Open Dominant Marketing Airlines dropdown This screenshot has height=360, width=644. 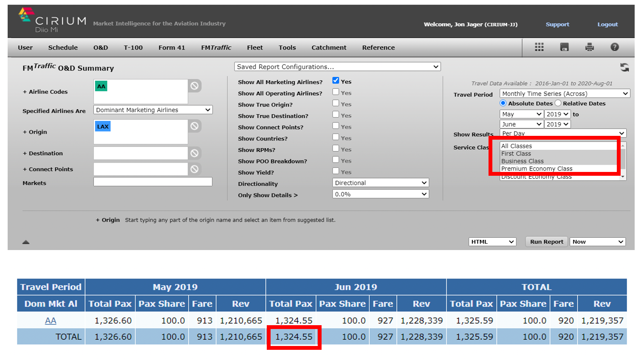click(153, 110)
